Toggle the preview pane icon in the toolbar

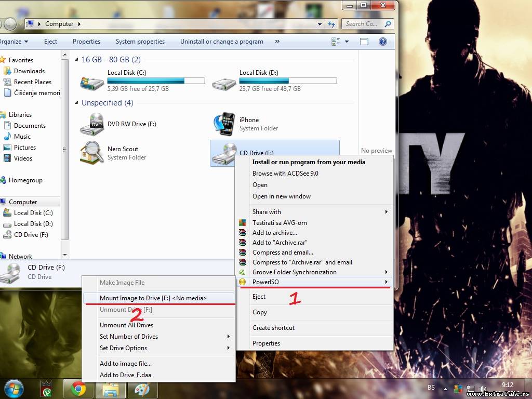(x=364, y=42)
